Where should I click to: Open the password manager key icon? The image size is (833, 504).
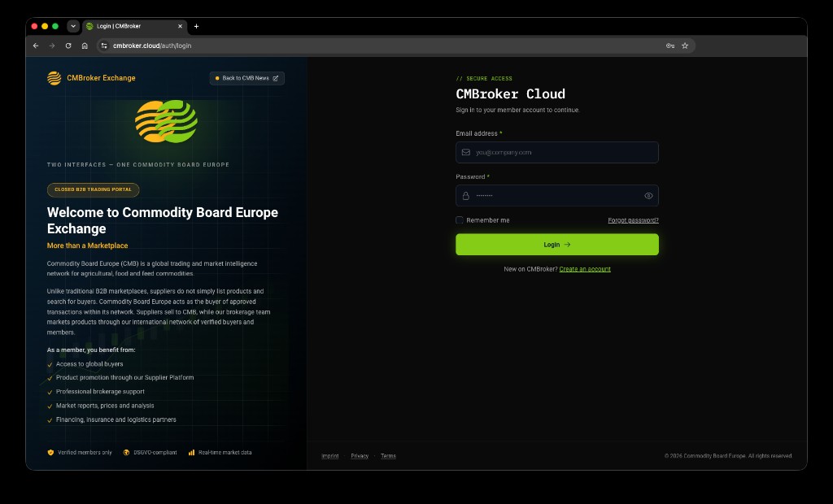point(670,46)
